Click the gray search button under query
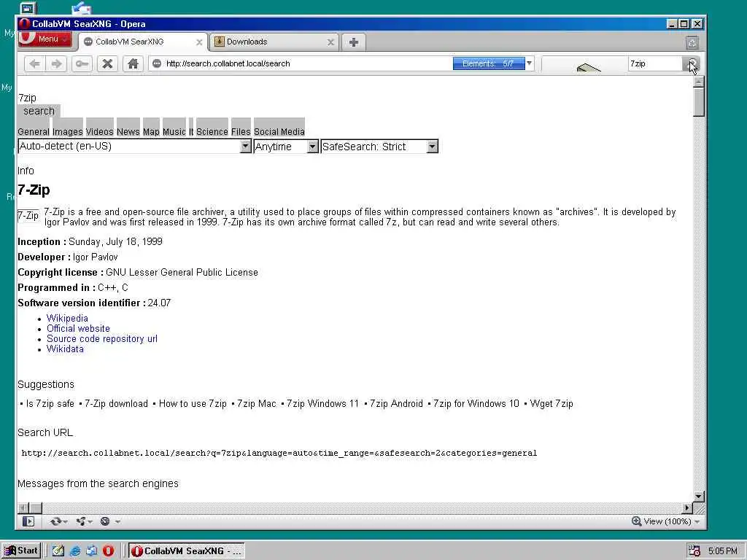Screen dimensions: 747x560 coord(39,111)
